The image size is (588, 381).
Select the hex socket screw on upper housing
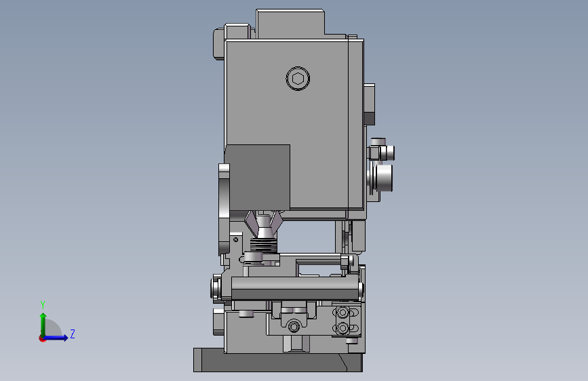point(298,79)
